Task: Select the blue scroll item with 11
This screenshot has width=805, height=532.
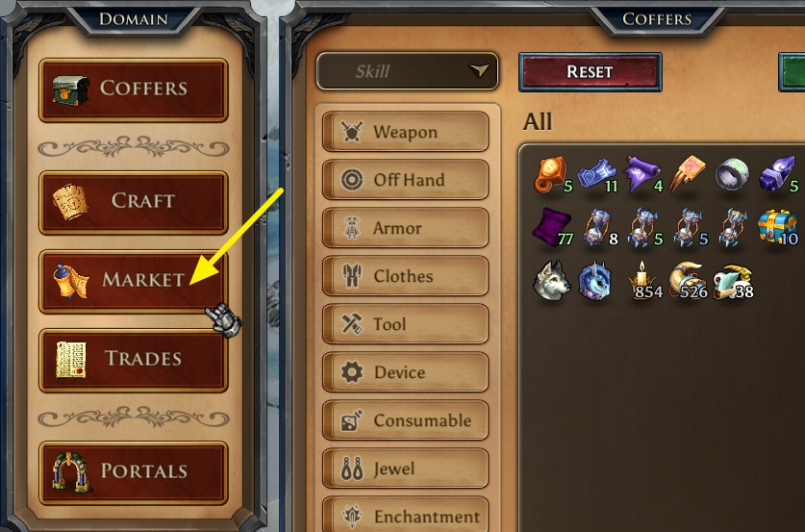Action: tap(597, 174)
